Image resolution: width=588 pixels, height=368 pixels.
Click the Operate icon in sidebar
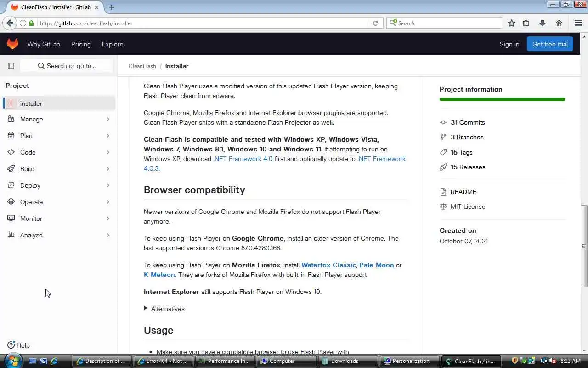[11, 202]
